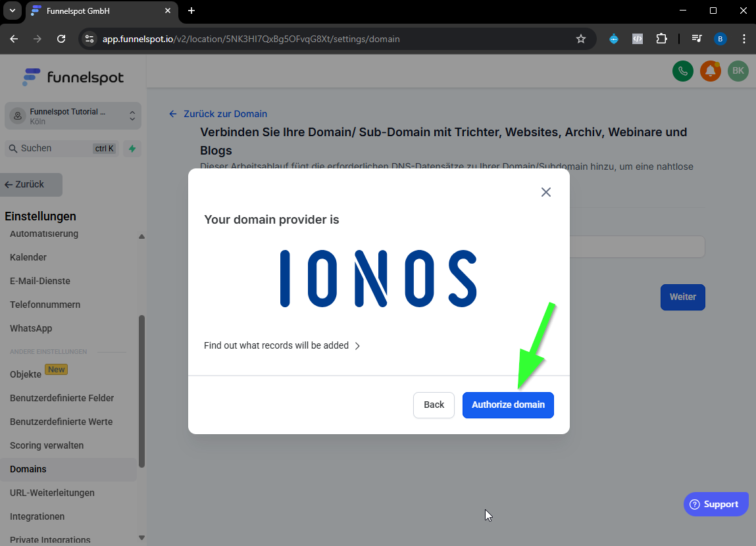Click the 'Your domain provider is' text
Viewport: 756px width, 546px height.
coord(272,220)
